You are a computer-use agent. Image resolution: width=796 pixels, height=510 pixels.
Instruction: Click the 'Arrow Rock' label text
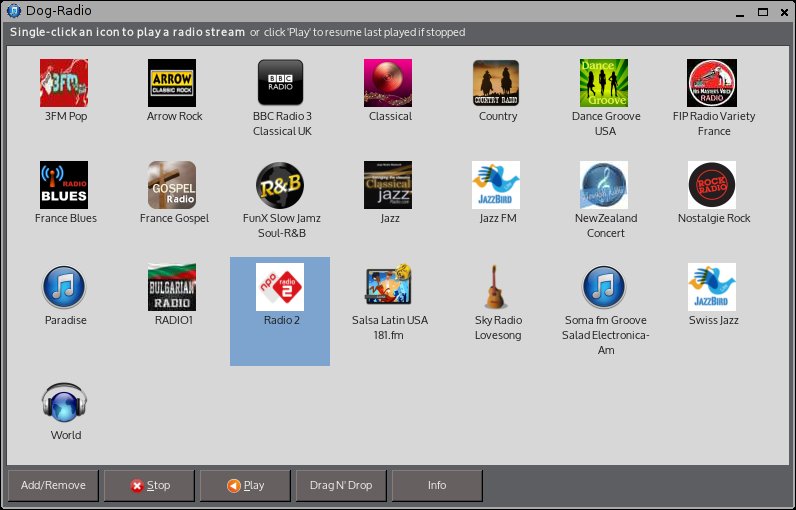(174, 116)
